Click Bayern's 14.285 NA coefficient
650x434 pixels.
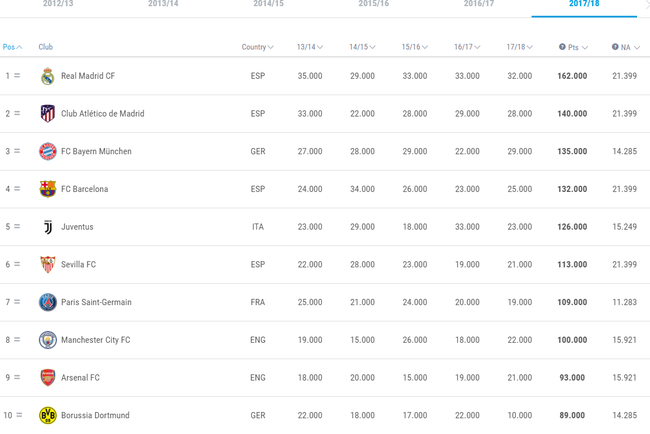click(624, 151)
